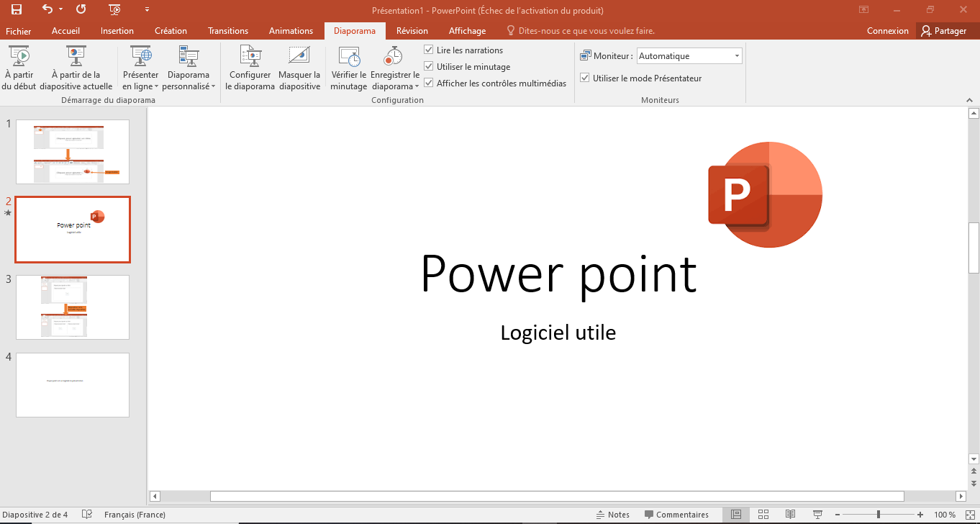
Task: Switch to the Transitions tab
Action: click(228, 31)
